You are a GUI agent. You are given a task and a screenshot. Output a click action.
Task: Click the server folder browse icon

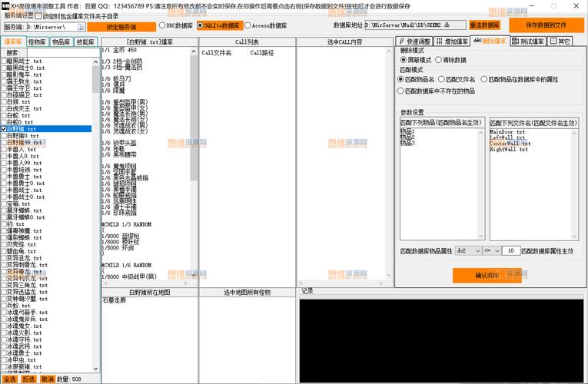click(x=80, y=27)
